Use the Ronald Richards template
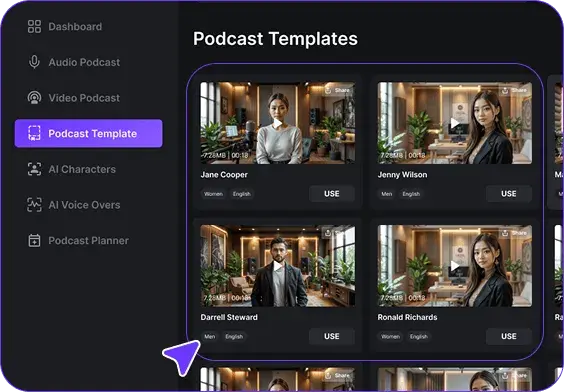This screenshot has height=392, width=564. (509, 336)
